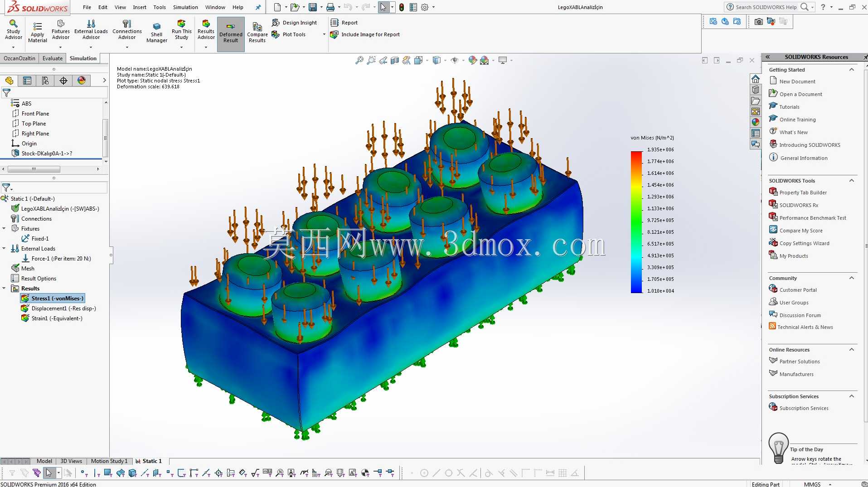Screen dimensions: 868x487
Task: Open the File menu
Action: pyautogui.click(x=87, y=7)
